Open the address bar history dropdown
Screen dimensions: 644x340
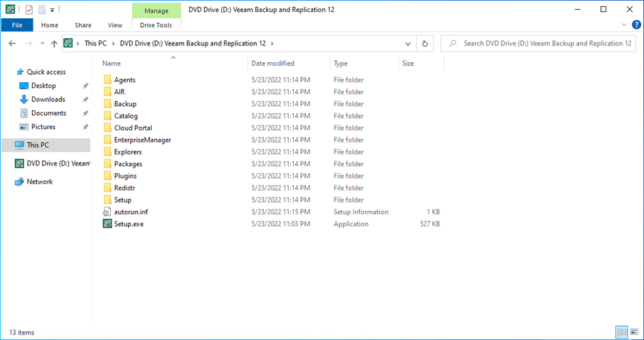pyautogui.click(x=408, y=43)
